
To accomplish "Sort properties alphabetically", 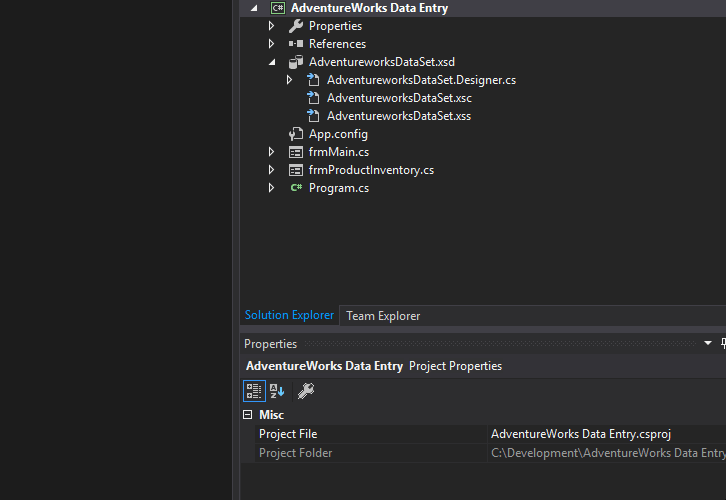I will pos(277,391).
